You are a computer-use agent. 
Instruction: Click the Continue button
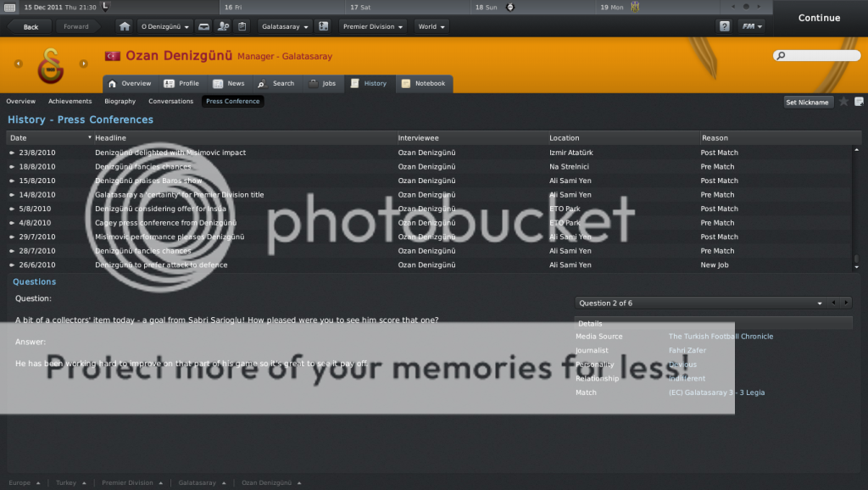(820, 18)
